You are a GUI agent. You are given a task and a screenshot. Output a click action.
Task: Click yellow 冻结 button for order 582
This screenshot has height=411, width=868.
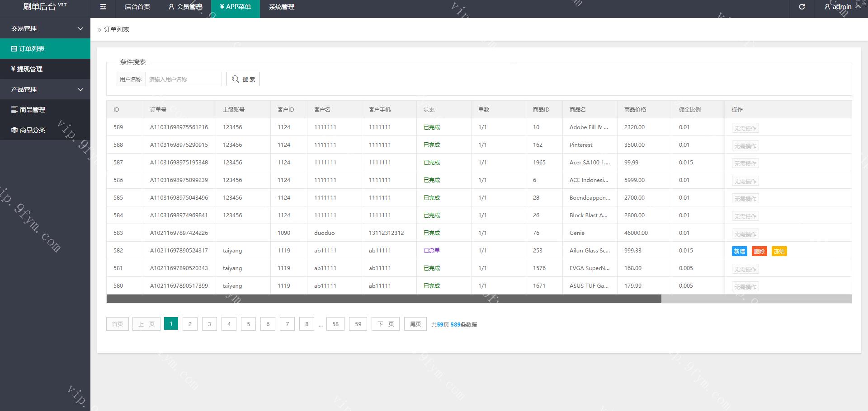click(x=779, y=251)
